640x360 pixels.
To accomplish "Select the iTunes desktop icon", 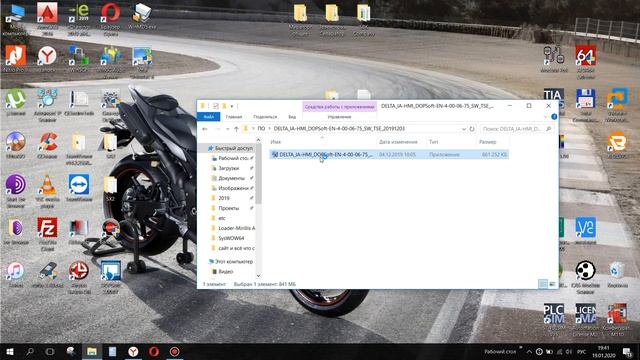I will (x=15, y=274).
